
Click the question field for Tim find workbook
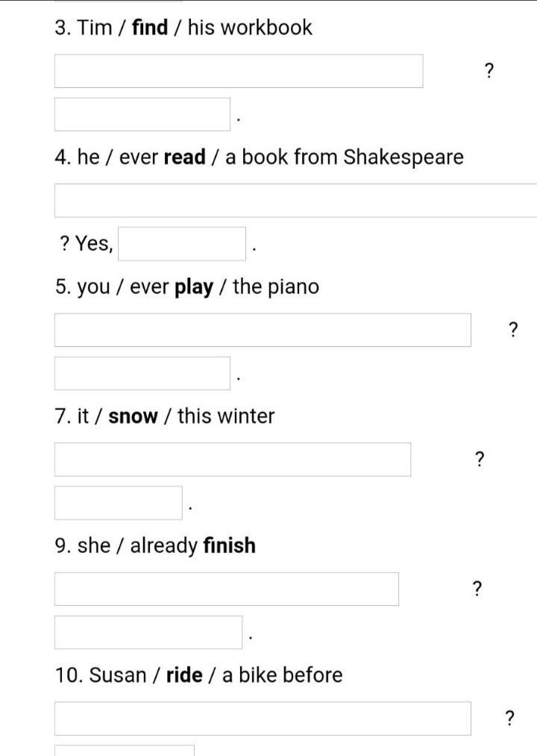pyautogui.click(x=239, y=72)
